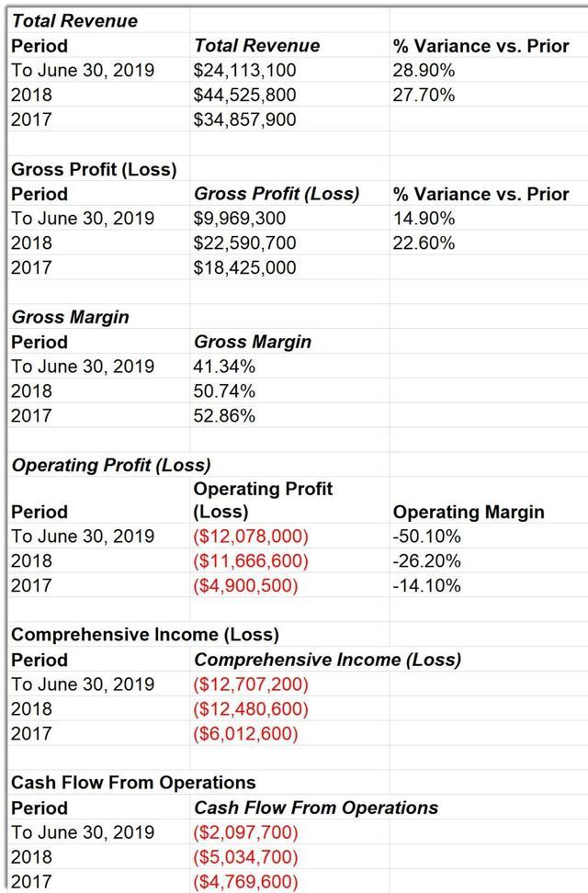588x893 pixels.
Task: Select the Gross Profit (Loss) section title
Action: [94, 169]
